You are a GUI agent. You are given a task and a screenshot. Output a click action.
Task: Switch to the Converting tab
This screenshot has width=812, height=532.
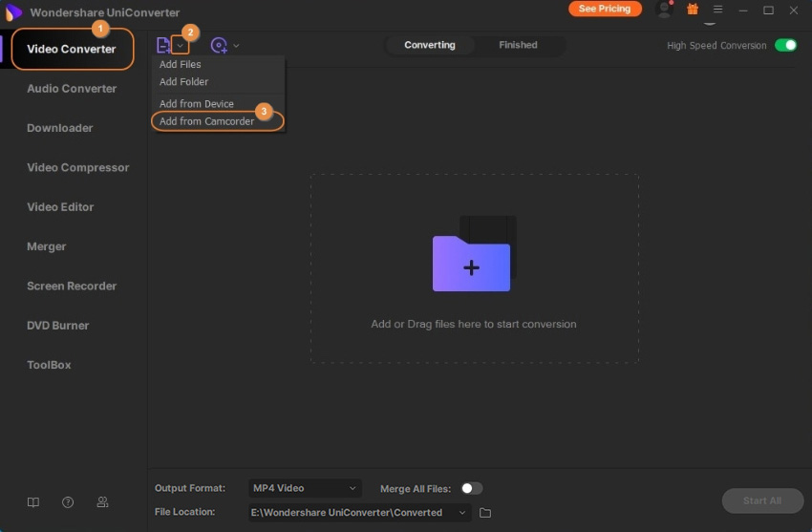point(430,45)
